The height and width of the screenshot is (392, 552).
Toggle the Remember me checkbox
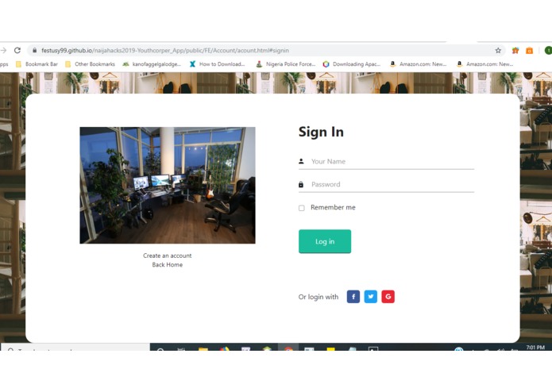302,208
